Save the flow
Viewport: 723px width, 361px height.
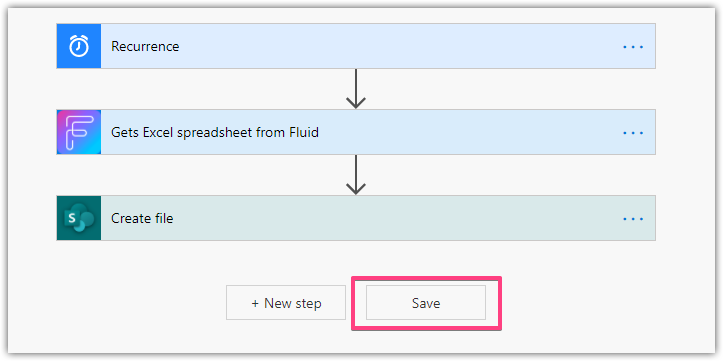pyautogui.click(x=426, y=302)
